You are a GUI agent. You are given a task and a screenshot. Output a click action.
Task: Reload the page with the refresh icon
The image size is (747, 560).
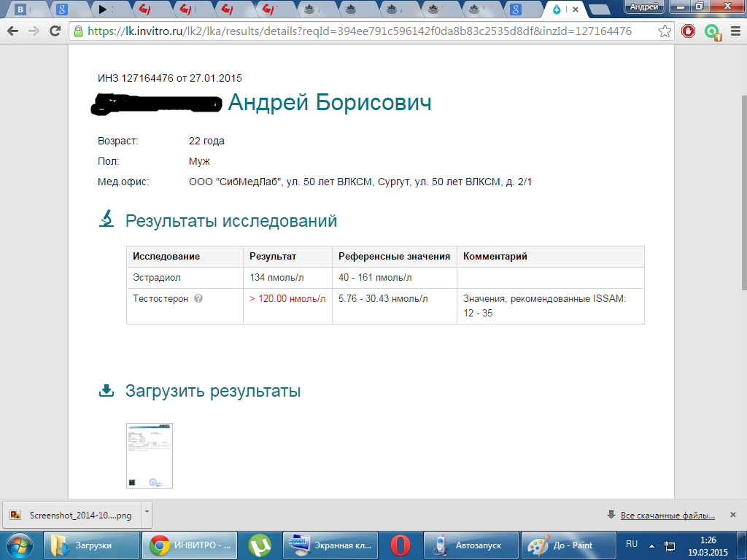point(55,31)
